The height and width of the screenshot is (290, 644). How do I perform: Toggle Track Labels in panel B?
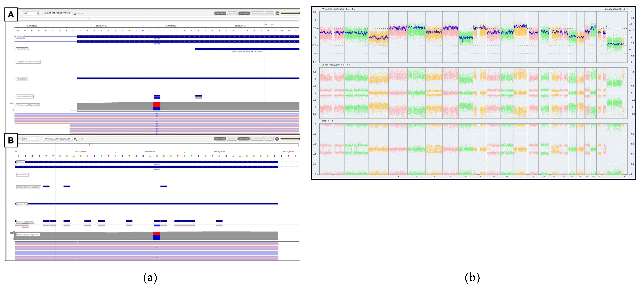(x=244, y=139)
